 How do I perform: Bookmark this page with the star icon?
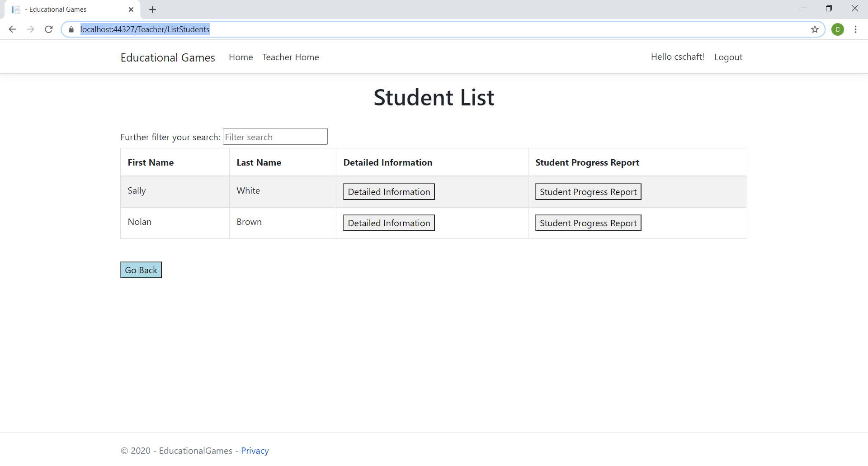coord(815,29)
